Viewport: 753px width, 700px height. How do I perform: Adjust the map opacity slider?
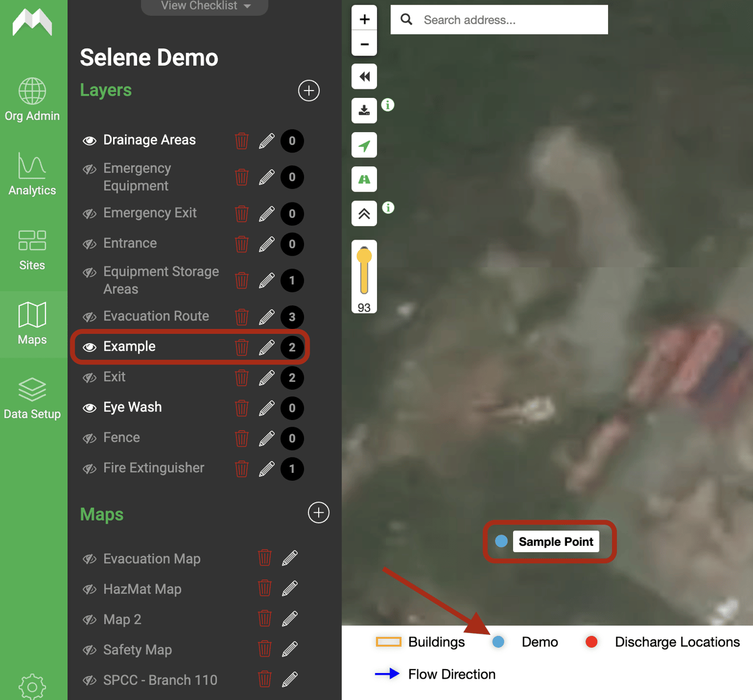point(364,276)
